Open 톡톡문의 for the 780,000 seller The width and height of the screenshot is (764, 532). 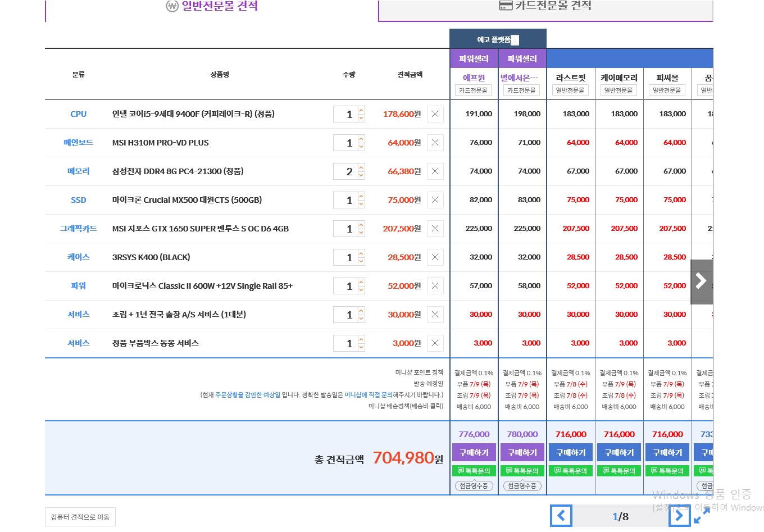[x=522, y=471]
